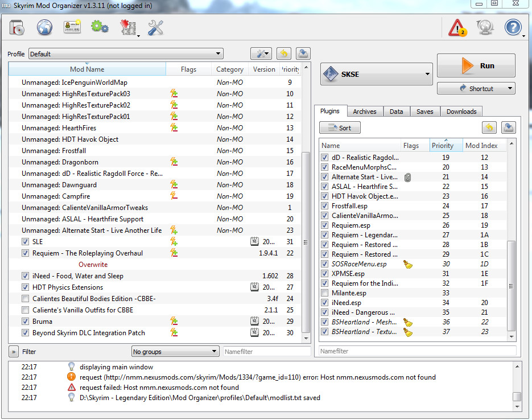Disable iNeed - Food, Water and Sleep mod
The height and width of the screenshot is (420, 532).
(x=25, y=276)
